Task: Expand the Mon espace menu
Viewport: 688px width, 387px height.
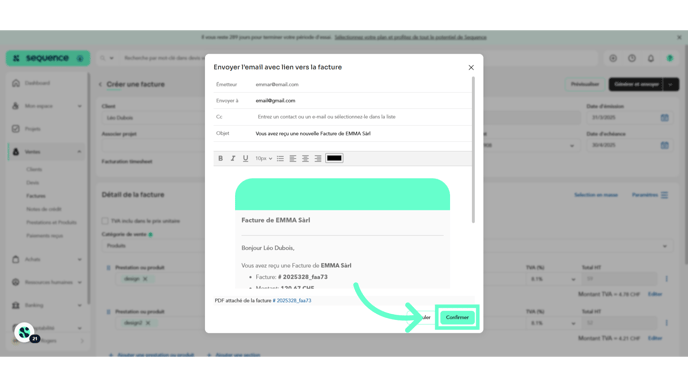Action: pyautogui.click(x=46, y=106)
